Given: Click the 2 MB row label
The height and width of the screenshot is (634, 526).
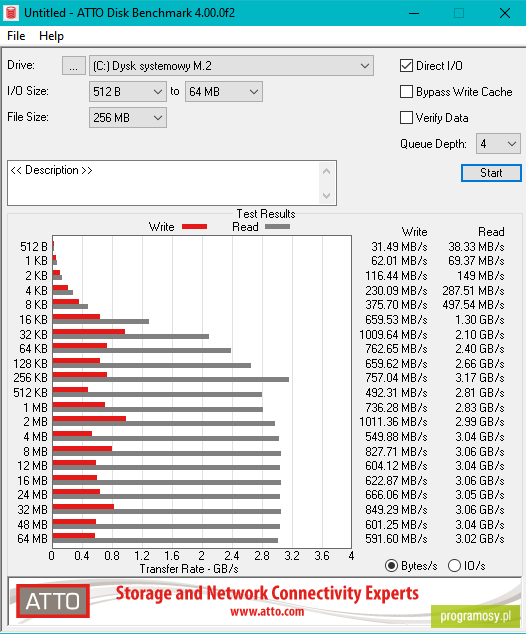Looking at the screenshot, I should pyautogui.click(x=36, y=422).
